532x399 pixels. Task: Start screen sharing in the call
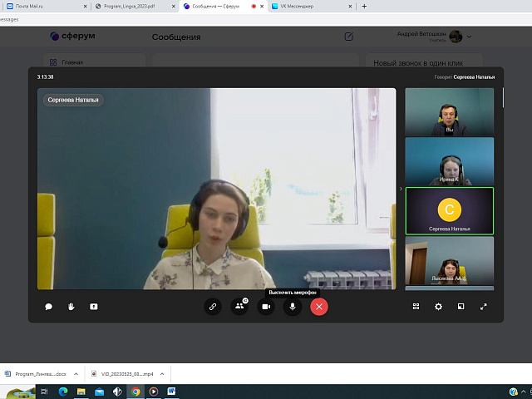click(94, 307)
